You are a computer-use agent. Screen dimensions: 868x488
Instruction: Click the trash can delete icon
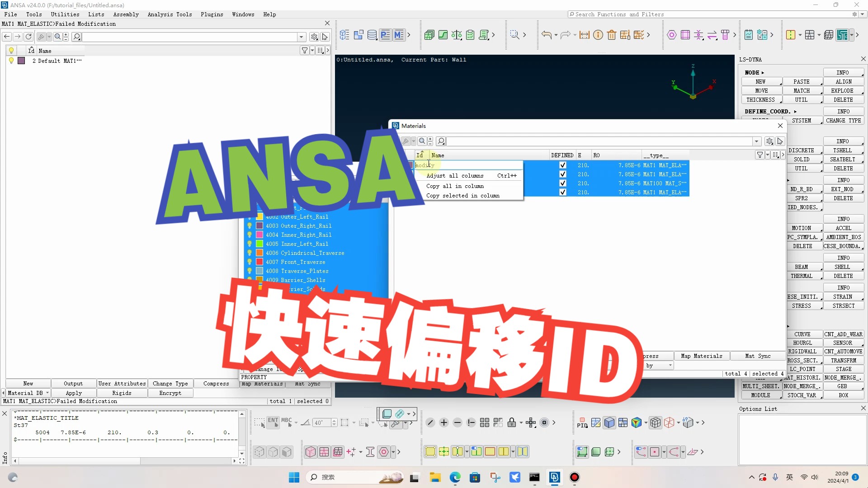coord(611,35)
